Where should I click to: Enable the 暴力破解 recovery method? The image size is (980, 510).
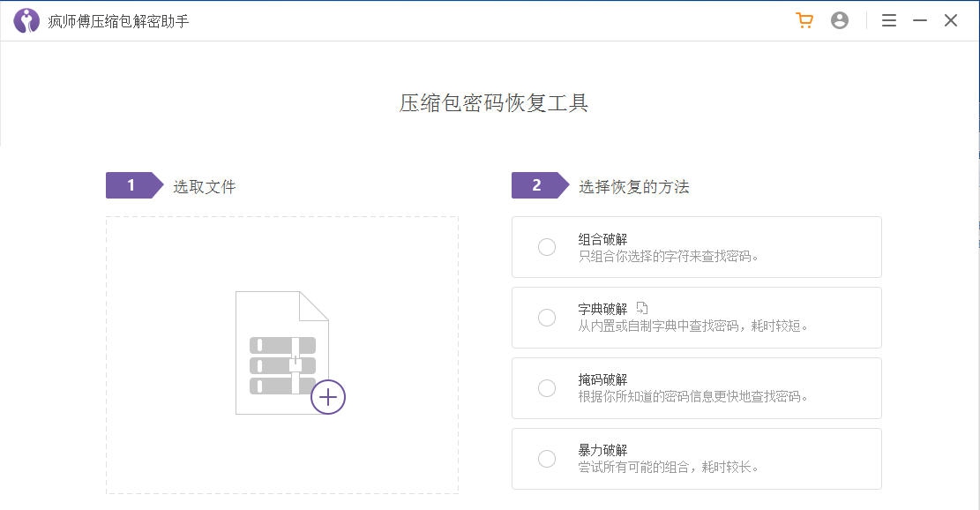pyautogui.click(x=545, y=459)
